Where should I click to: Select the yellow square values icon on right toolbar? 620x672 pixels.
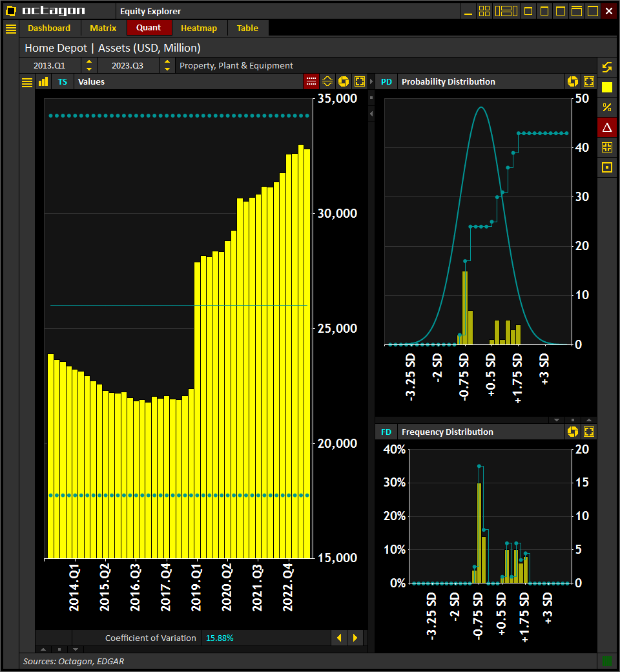pos(606,86)
